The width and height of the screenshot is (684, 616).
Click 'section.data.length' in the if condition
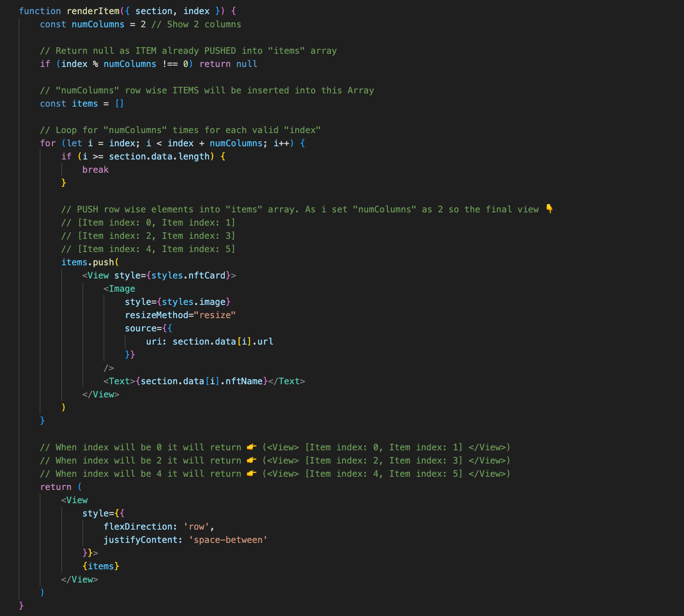click(159, 156)
